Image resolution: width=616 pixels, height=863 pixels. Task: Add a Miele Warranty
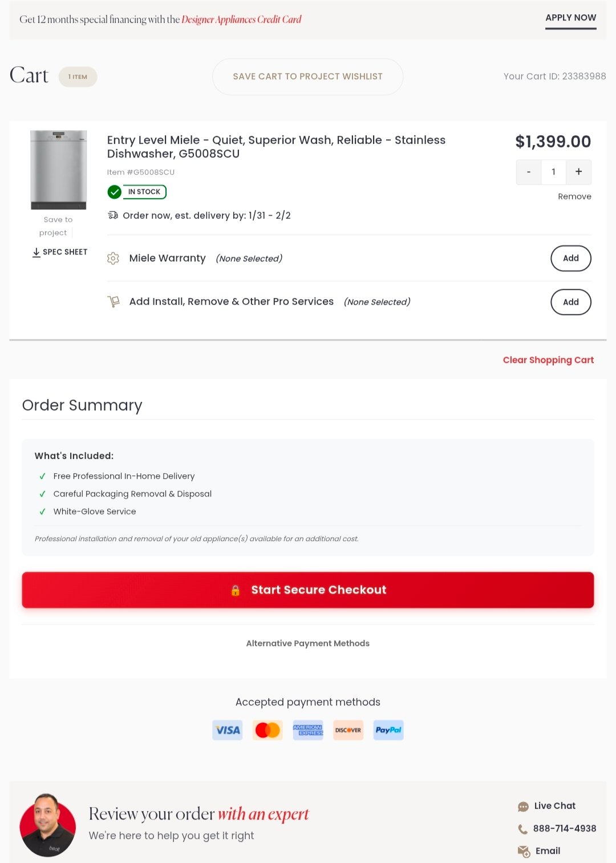(x=570, y=258)
